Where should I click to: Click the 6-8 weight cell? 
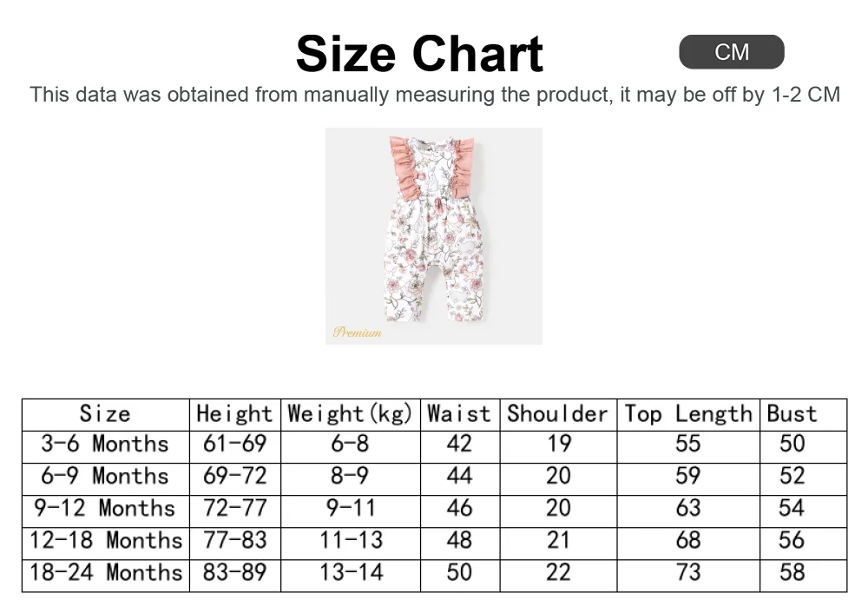(x=351, y=444)
